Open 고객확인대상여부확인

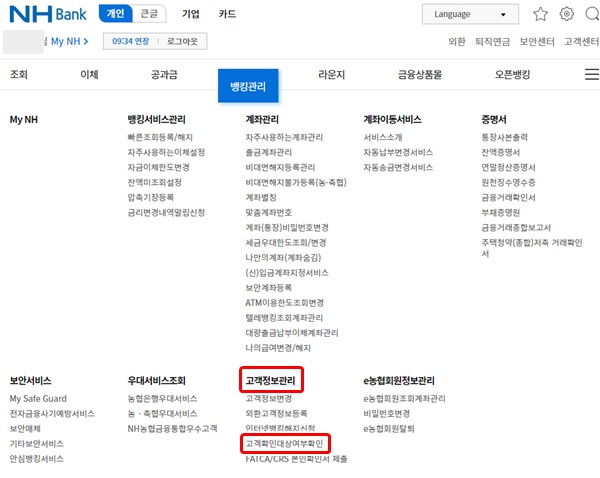[284, 444]
